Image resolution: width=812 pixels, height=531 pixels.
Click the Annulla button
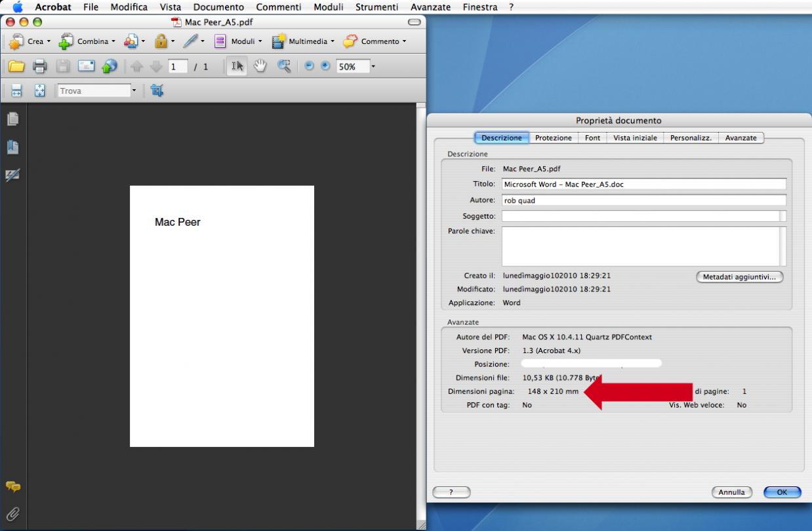731,492
